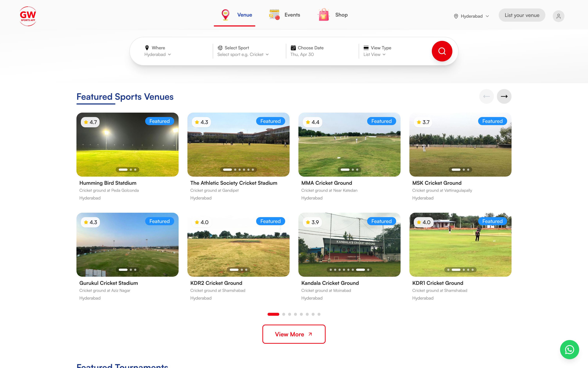The height and width of the screenshot is (368, 588).
Task: Open the Hyderabad city dropdown in header
Action: (x=471, y=16)
